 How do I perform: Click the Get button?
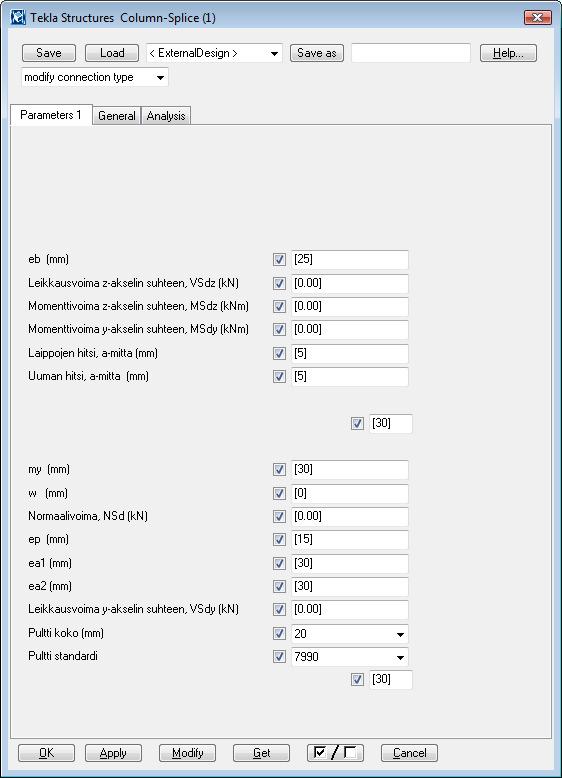(x=261, y=753)
